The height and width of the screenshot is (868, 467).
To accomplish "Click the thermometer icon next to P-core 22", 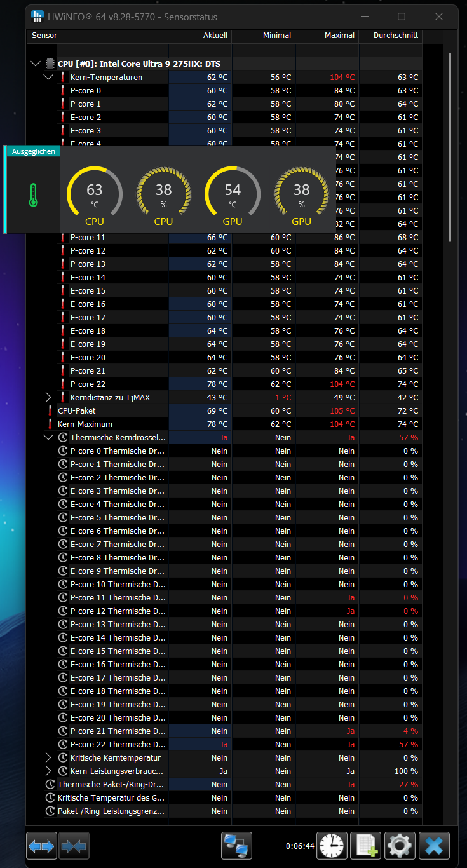I will coord(63,384).
